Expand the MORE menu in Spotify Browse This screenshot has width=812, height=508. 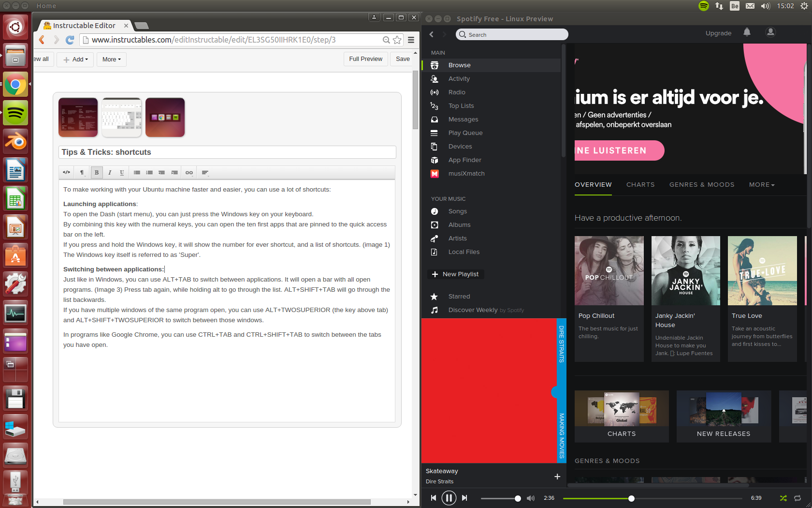coord(762,185)
